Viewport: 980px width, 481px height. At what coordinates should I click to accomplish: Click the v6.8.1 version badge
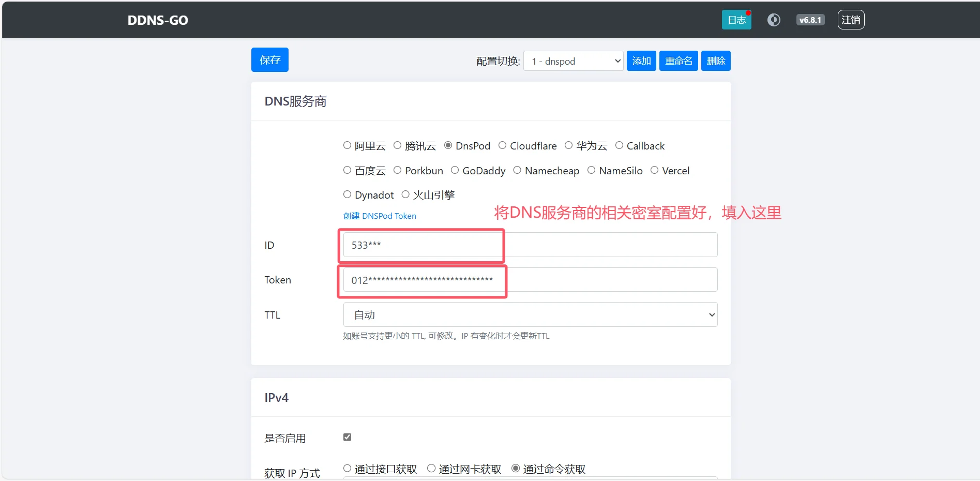point(810,20)
